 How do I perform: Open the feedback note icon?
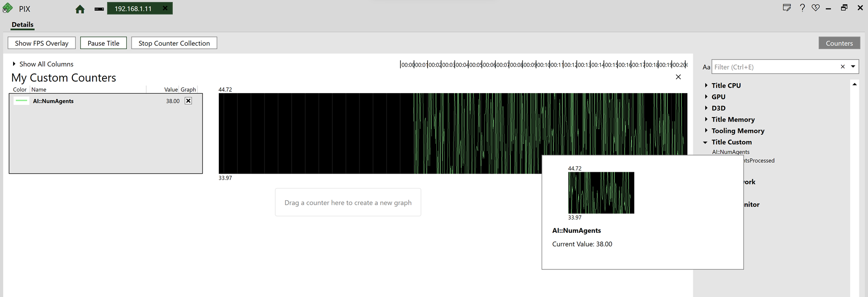tap(787, 8)
